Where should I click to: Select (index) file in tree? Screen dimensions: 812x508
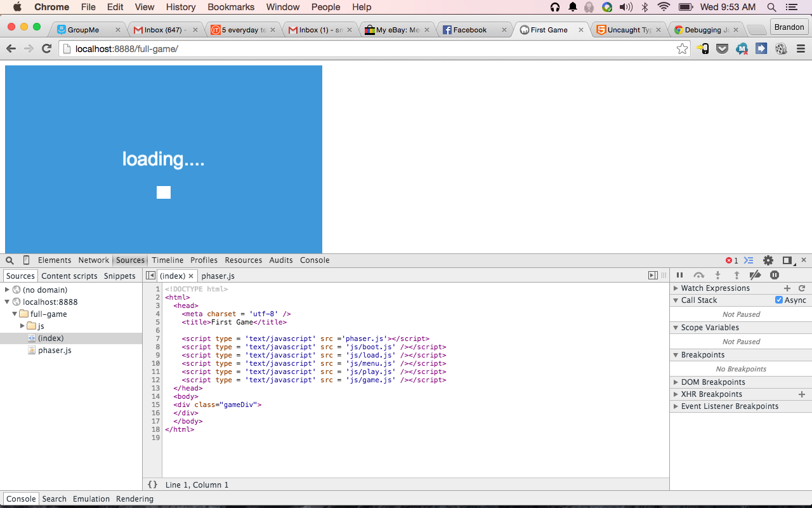pyautogui.click(x=51, y=338)
